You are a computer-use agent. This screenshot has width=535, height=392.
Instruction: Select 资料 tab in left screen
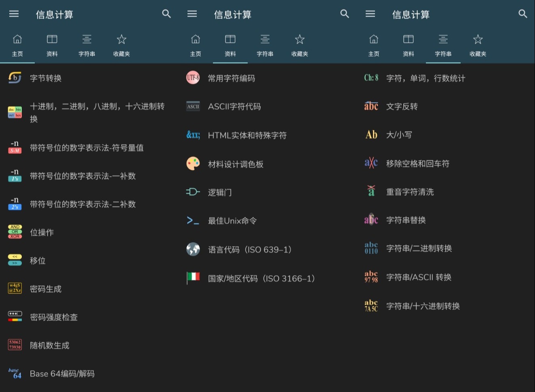click(x=52, y=45)
